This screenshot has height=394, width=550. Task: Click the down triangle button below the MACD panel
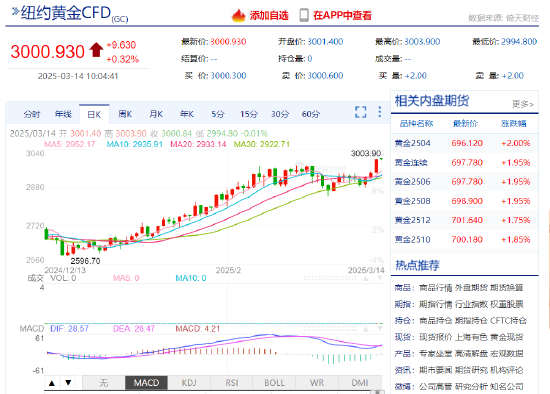coord(68,383)
